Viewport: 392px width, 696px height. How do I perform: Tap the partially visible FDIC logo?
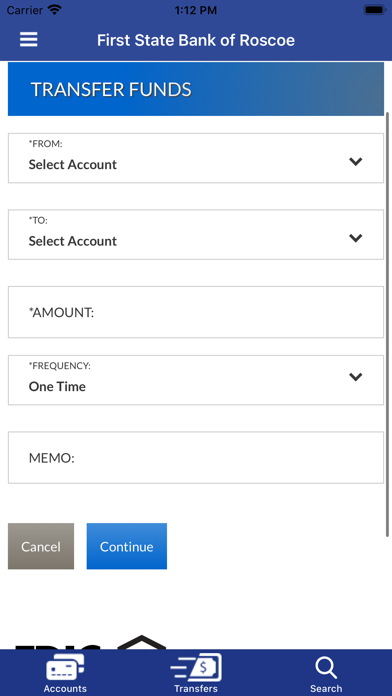click(x=58, y=647)
